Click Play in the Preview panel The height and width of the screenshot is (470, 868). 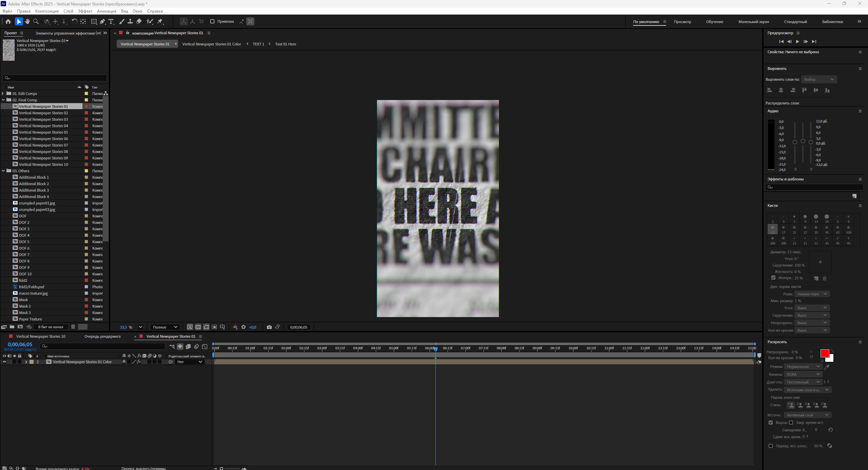point(797,41)
